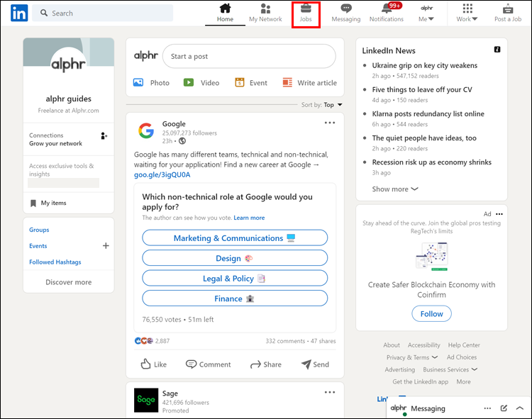Open the Google post options menu

pos(330,123)
